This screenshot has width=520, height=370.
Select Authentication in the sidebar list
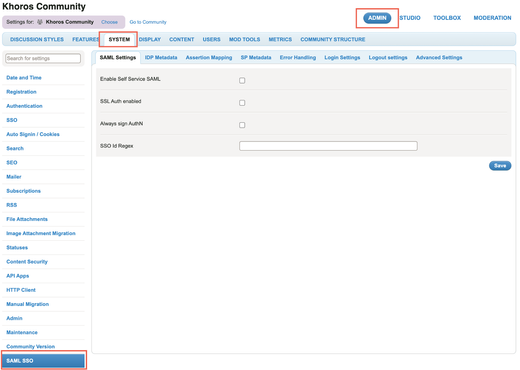[x=24, y=106]
